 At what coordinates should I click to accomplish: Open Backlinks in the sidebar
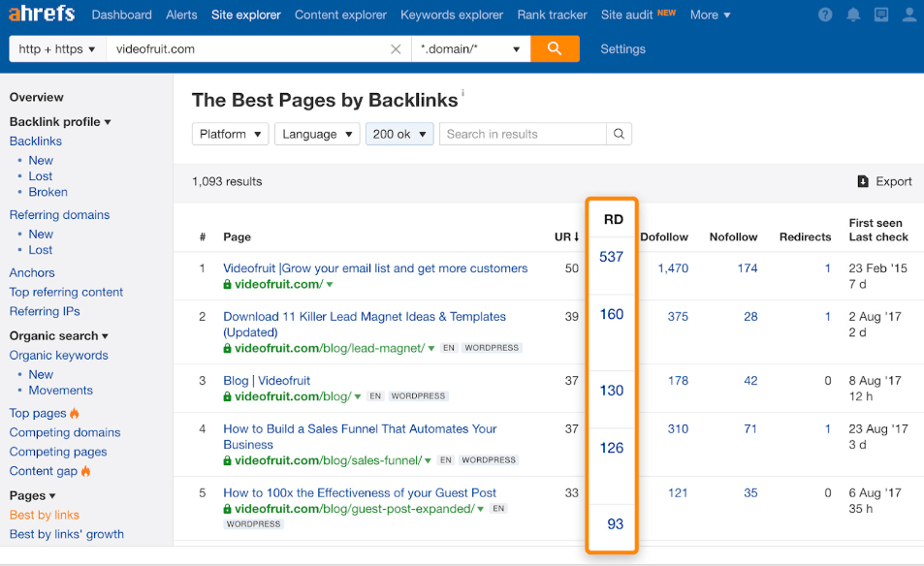coord(35,141)
